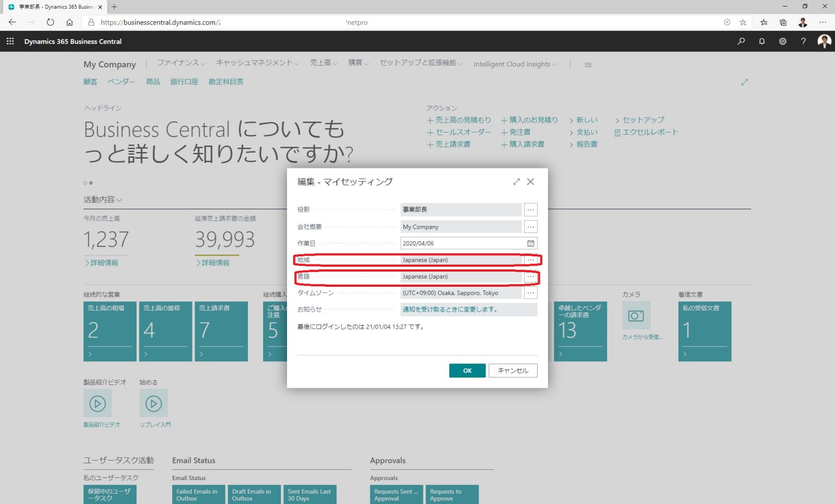Image resolution: width=835 pixels, height=504 pixels.
Task: Open the ベンダー list
Action: point(121,82)
